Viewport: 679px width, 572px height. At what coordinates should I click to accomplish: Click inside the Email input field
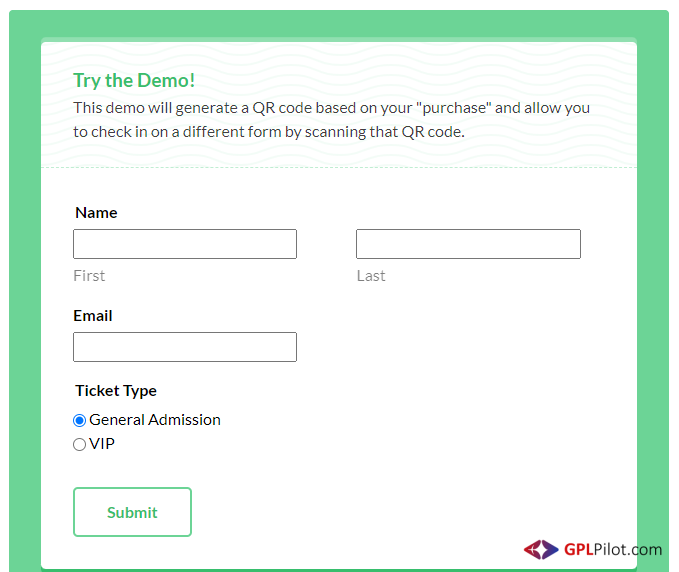coord(185,347)
